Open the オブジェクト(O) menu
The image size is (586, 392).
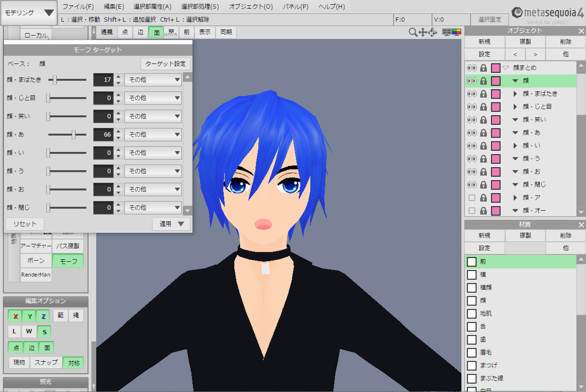tap(251, 7)
